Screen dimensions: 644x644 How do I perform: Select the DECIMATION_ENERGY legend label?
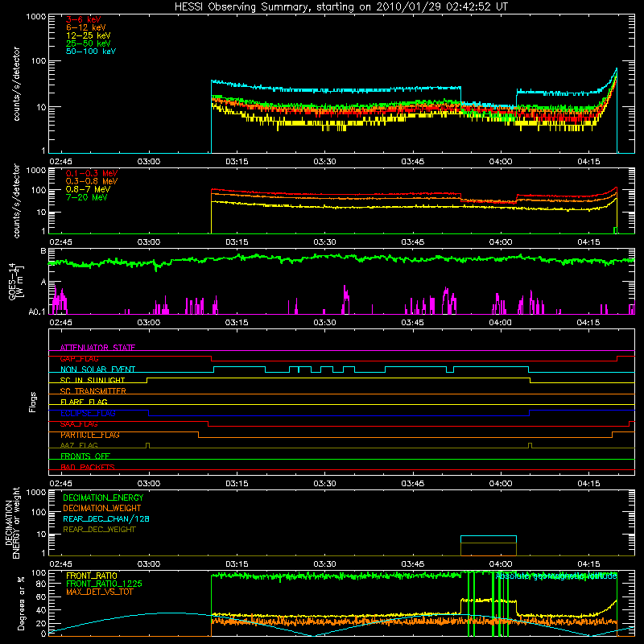click(103, 497)
